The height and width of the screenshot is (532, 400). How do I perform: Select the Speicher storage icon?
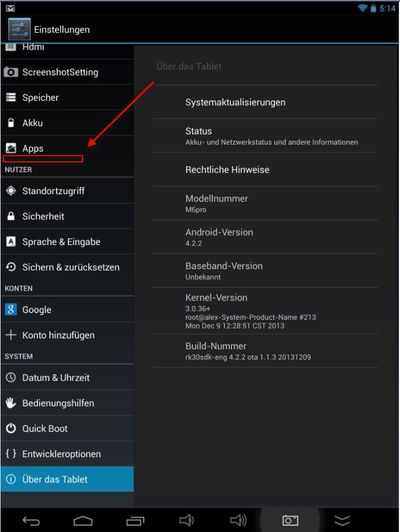11,97
